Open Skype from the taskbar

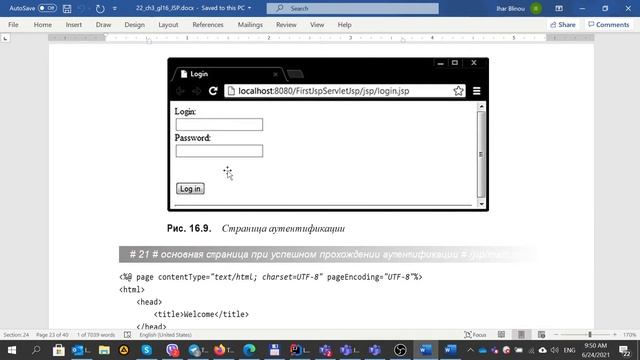tap(147, 350)
